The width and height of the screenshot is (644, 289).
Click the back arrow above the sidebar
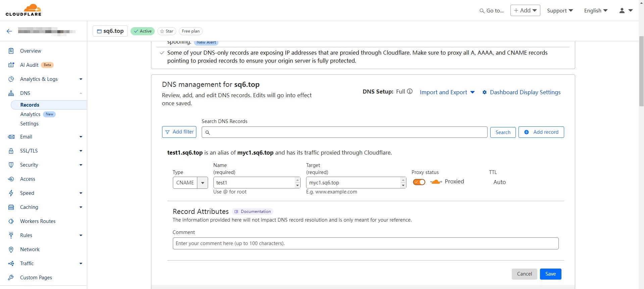(9, 31)
